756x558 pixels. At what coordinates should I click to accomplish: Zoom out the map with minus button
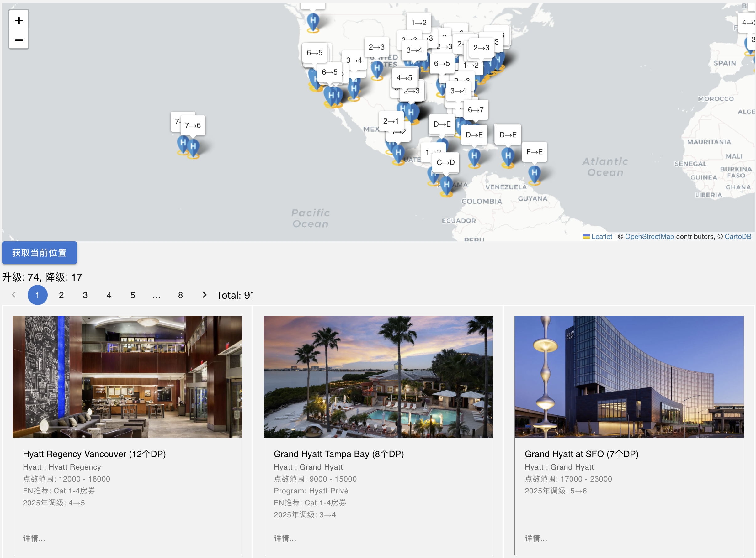pos(19,40)
